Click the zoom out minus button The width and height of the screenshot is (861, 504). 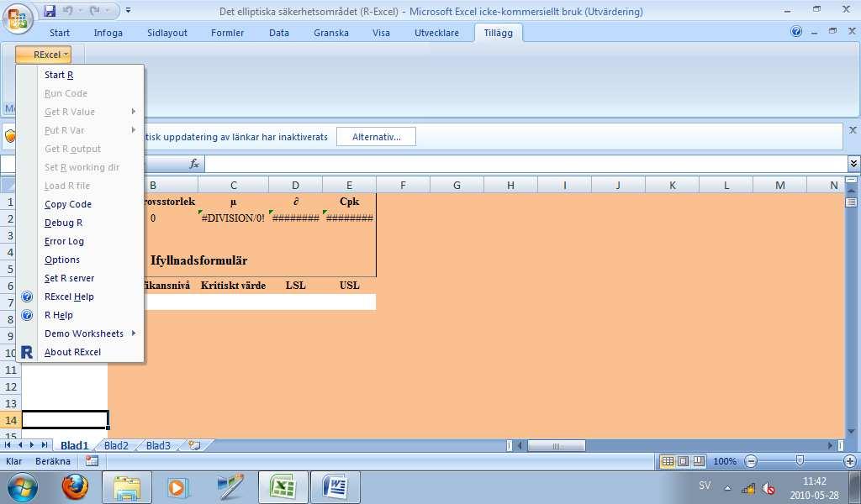pyautogui.click(x=751, y=462)
